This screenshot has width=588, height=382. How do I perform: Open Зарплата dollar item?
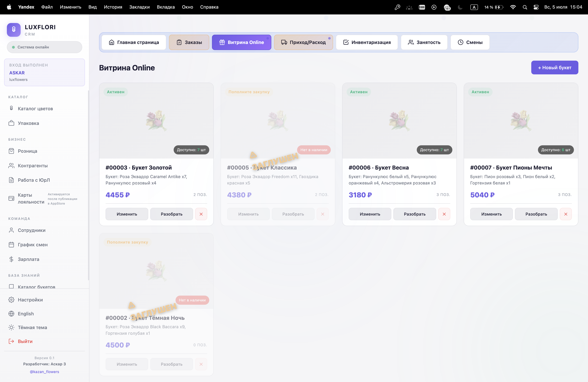pyautogui.click(x=45, y=259)
